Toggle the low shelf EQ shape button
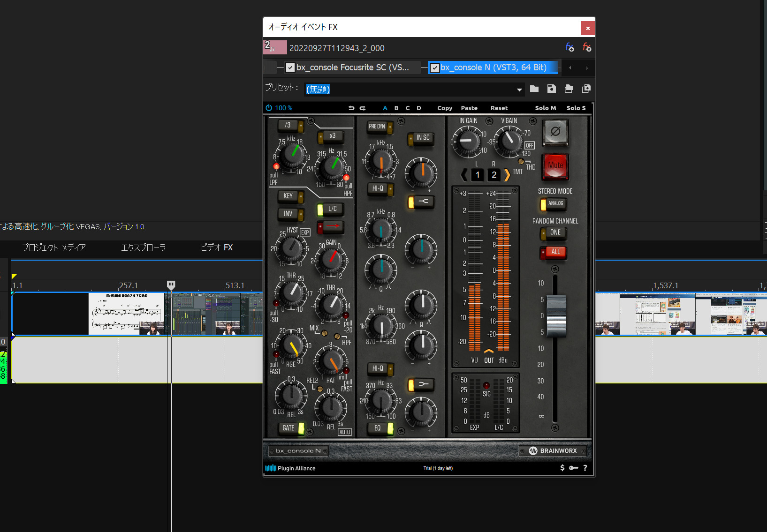The height and width of the screenshot is (532, 767). point(421,385)
